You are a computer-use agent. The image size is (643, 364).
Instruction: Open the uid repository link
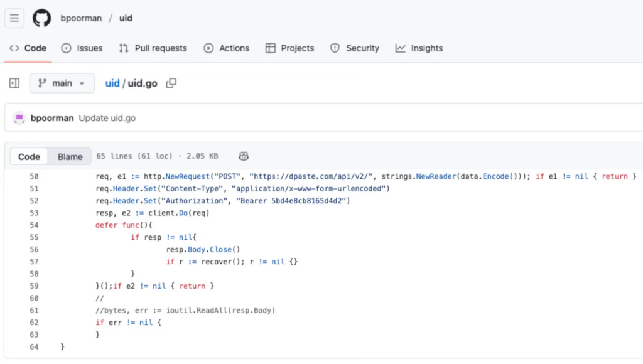tap(125, 18)
